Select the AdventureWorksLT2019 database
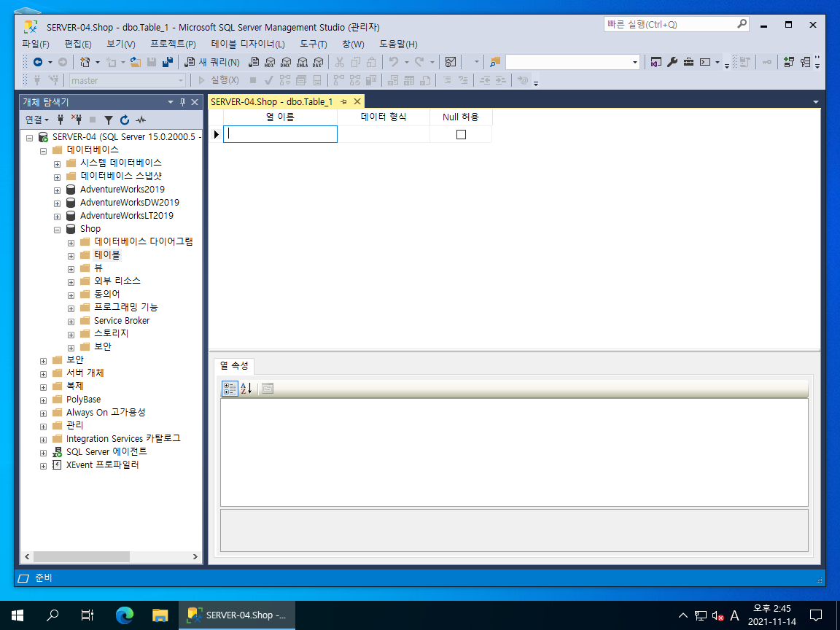The image size is (840, 630). (x=127, y=215)
